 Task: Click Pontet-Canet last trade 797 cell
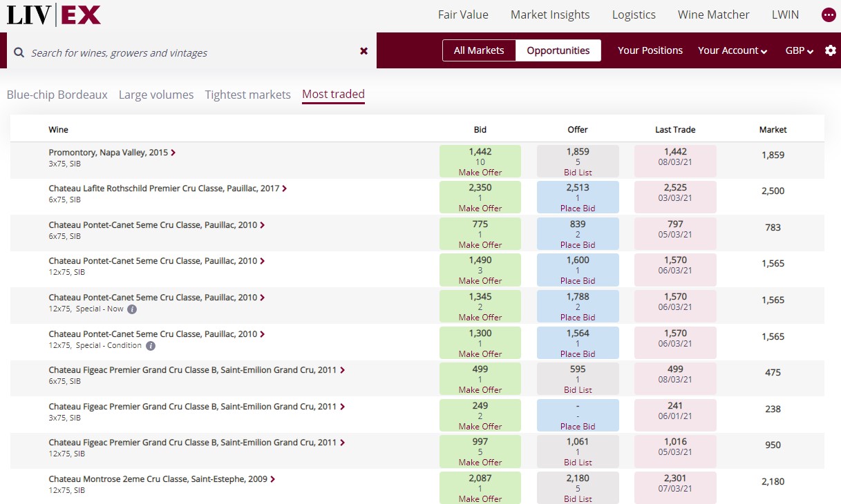click(675, 233)
